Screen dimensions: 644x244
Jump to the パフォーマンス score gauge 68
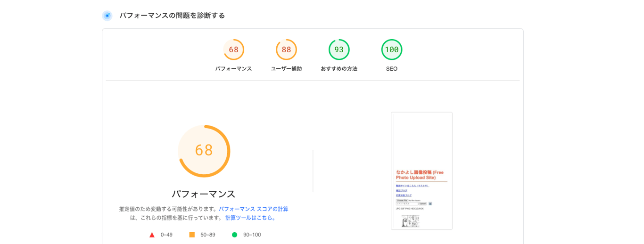234,49
